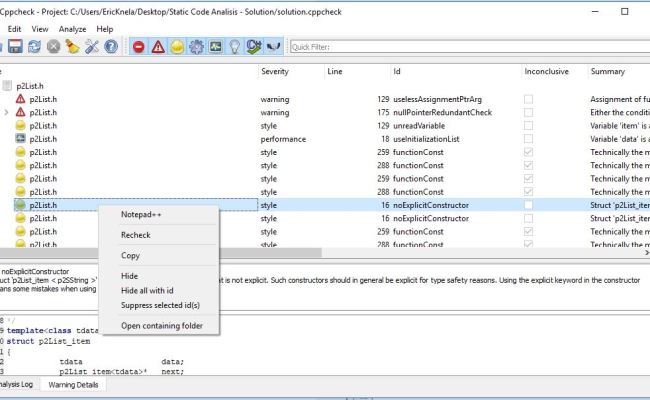This screenshot has width=650, height=400.
Task: Click warning icon on uselessAssignmentPtrArg row
Action: click(x=20, y=99)
